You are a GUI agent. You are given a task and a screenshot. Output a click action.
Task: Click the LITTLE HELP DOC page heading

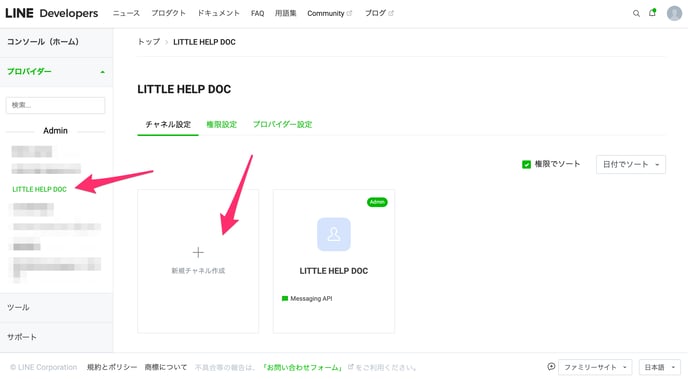184,89
